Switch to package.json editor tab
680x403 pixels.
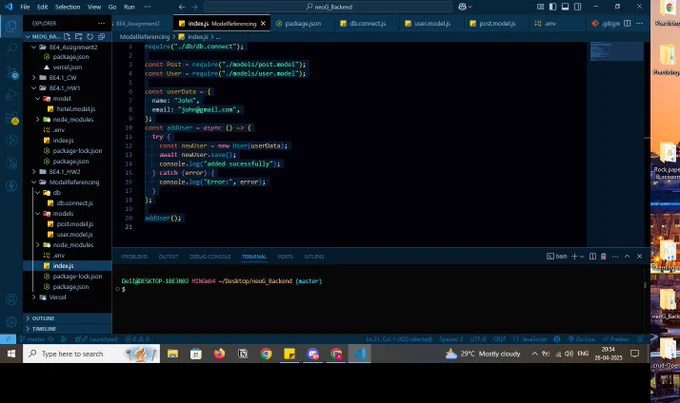(298, 23)
